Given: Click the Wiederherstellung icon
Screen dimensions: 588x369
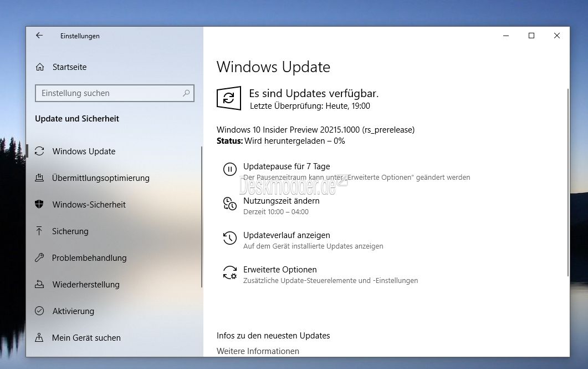Looking at the screenshot, I should pyautogui.click(x=39, y=284).
